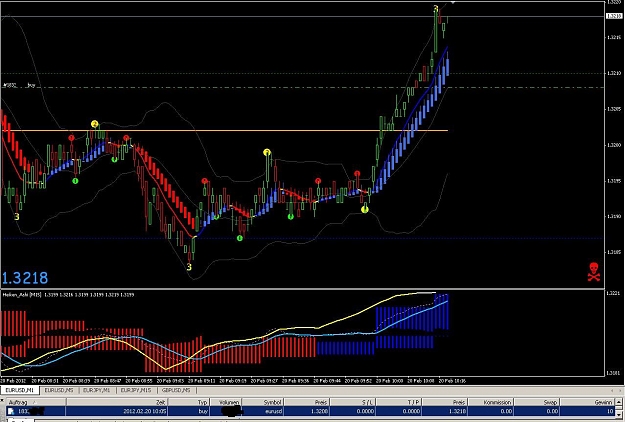
Task: Select the 2012.02.20 10:05 time cell
Action: 117,411
